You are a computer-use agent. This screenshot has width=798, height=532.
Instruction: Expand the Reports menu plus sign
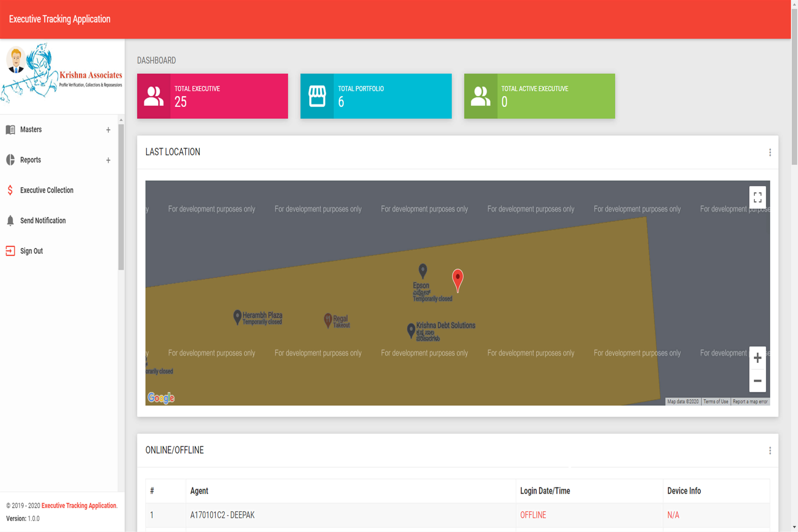[x=108, y=160]
